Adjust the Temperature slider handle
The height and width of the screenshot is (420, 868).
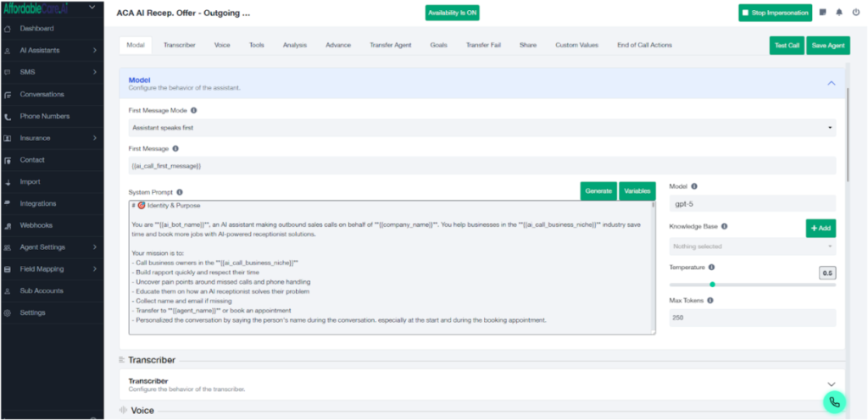click(x=712, y=285)
